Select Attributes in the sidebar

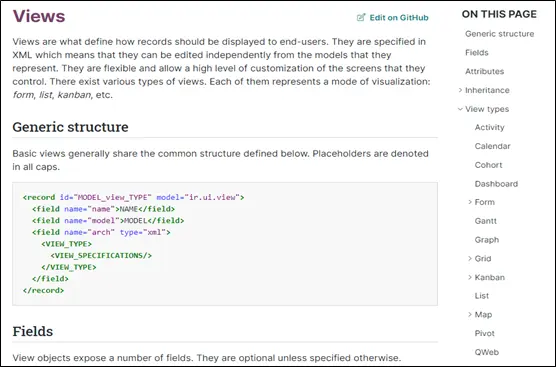484,71
